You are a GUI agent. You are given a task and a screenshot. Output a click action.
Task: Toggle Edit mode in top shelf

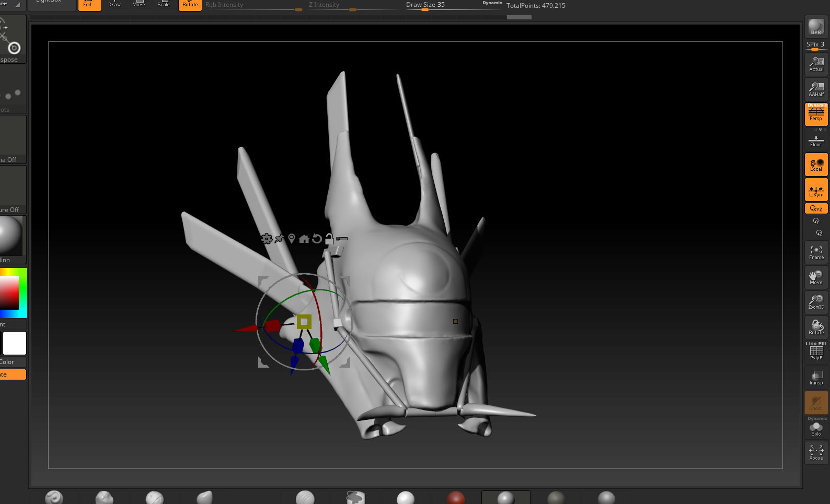point(89,5)
